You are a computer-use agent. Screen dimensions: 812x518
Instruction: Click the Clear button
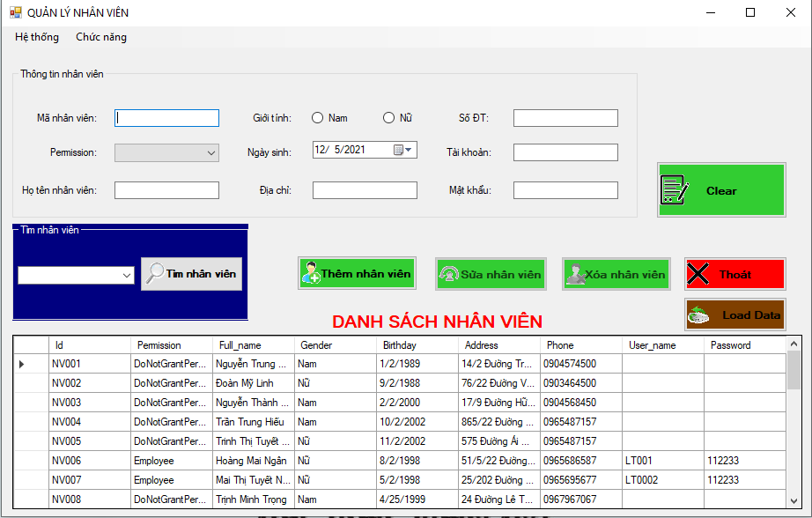(x=721, y=190)
